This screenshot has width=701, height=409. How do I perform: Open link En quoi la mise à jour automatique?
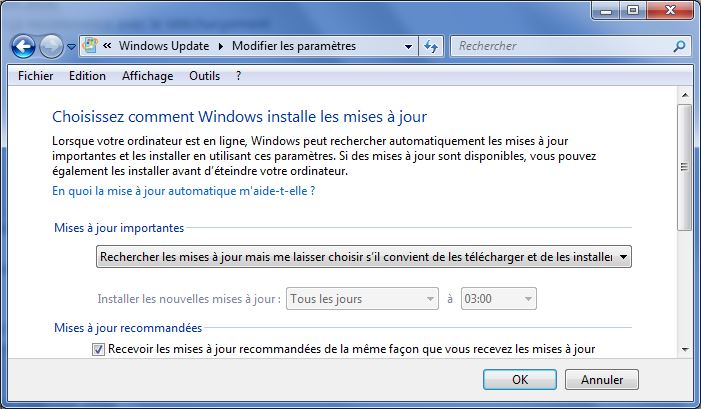coord(184,191)
